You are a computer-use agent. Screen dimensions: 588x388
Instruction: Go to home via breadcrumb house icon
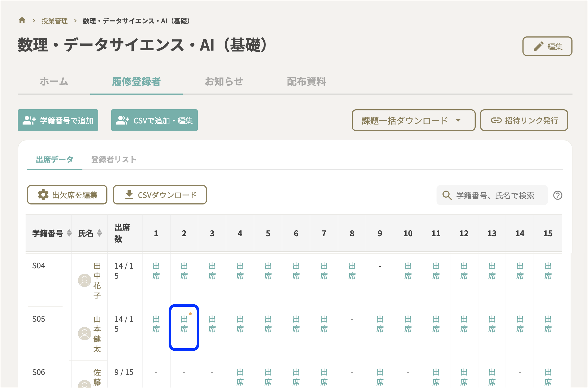(x=22, y=20)
